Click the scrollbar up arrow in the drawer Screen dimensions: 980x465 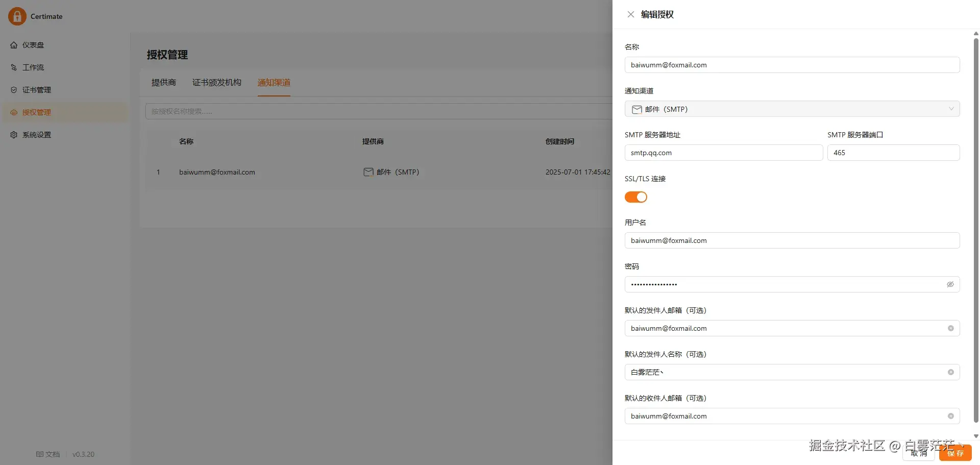tap(976, 34)
